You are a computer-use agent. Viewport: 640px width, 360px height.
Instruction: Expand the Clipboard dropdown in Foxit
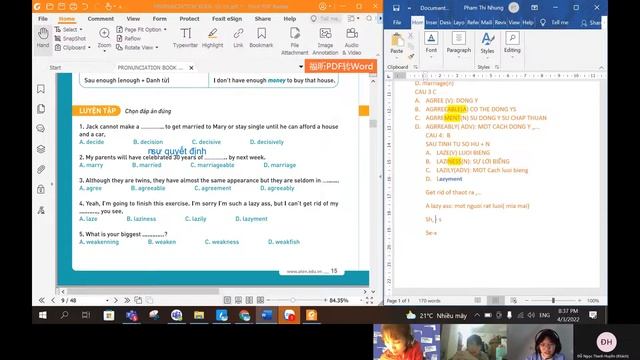click(89, 47)
